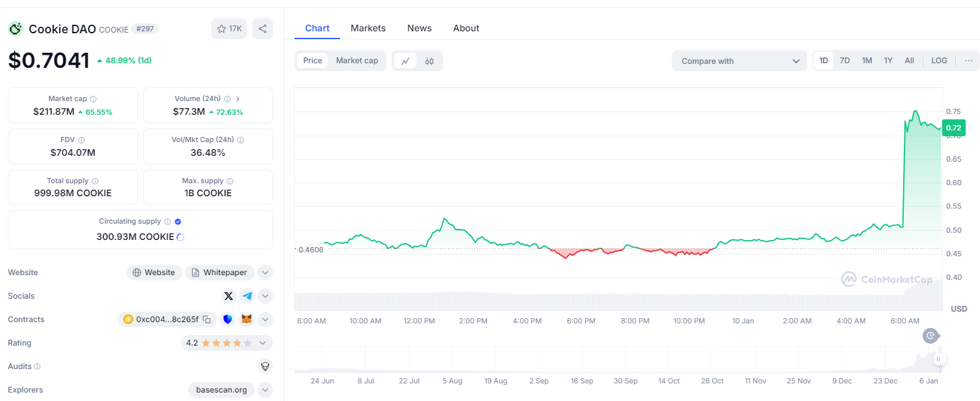Expand the Website row chevron
Screen dimensions: 980x401
point(265,273)
